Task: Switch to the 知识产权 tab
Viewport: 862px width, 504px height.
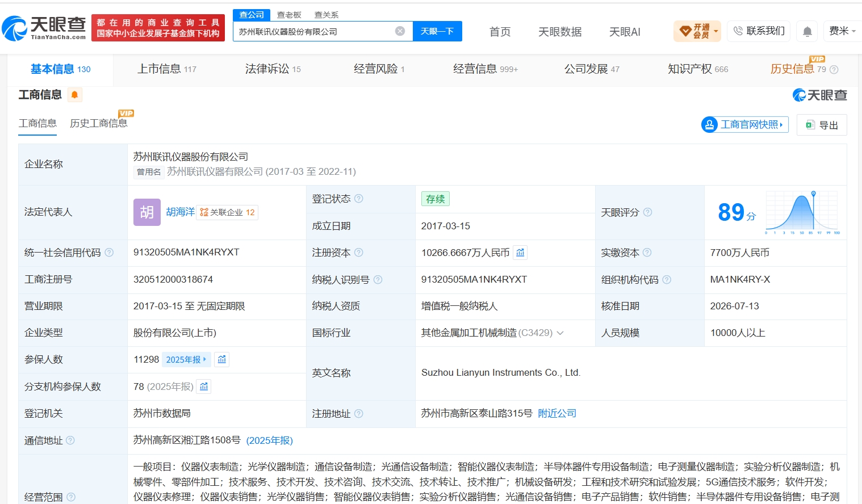Action: pyautogui.click(x=698, y=69)
